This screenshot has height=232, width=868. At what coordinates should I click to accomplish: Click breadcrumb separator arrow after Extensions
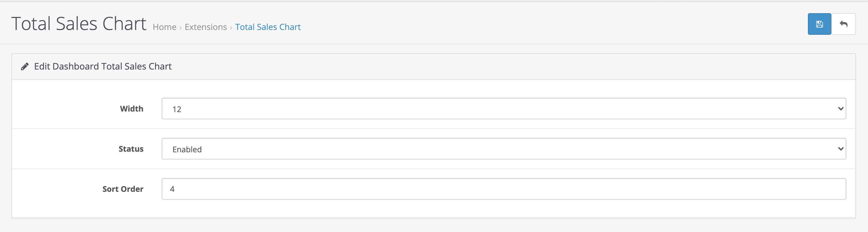[x=231, y=28]
